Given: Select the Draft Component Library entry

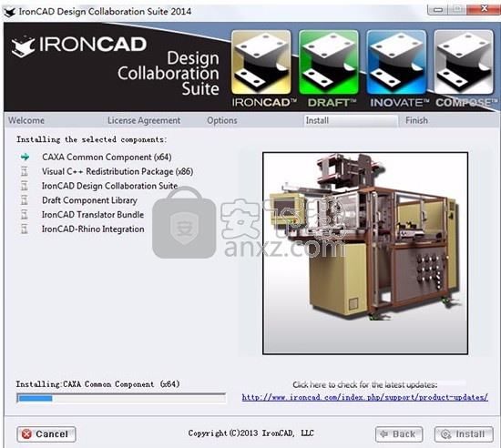Looking at the screenshot, I should (x=89, y=200).
